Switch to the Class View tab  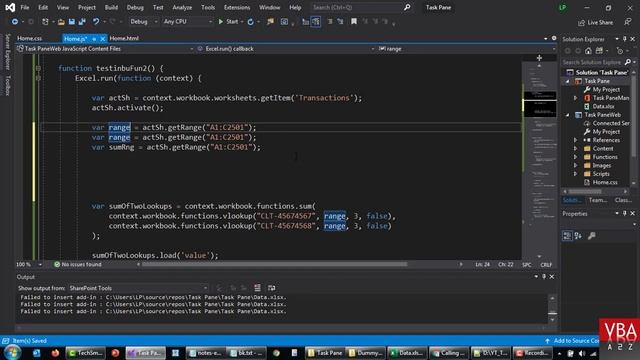click(623, 200)
